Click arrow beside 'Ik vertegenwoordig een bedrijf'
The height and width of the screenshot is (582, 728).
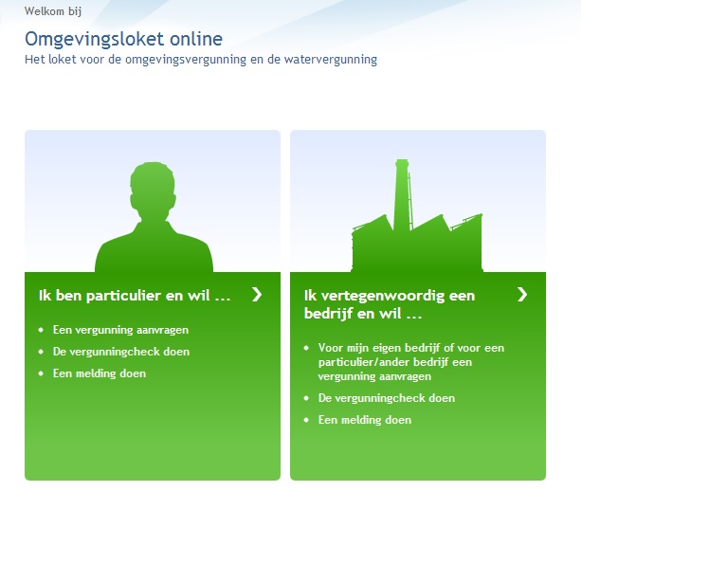pyautogui.click(x=522, y=294)
